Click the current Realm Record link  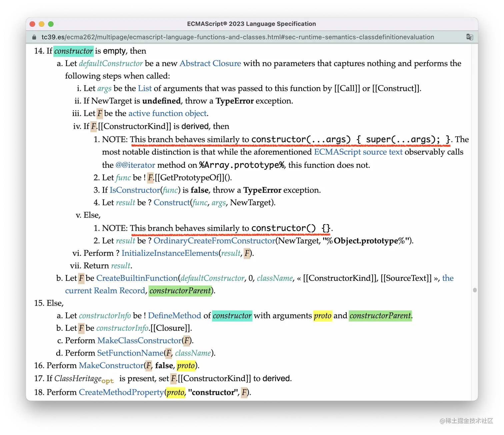(x=105, y=291)
